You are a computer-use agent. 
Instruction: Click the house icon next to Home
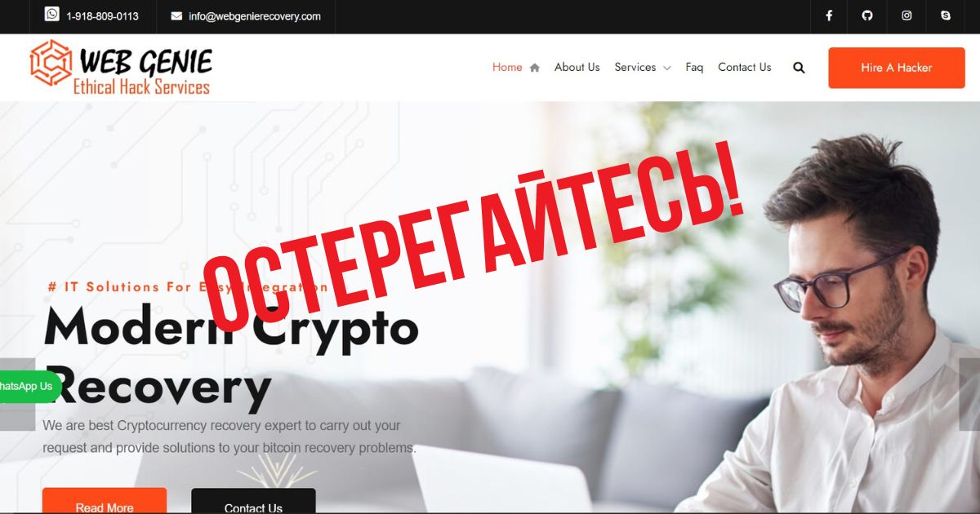coord(534,68)
